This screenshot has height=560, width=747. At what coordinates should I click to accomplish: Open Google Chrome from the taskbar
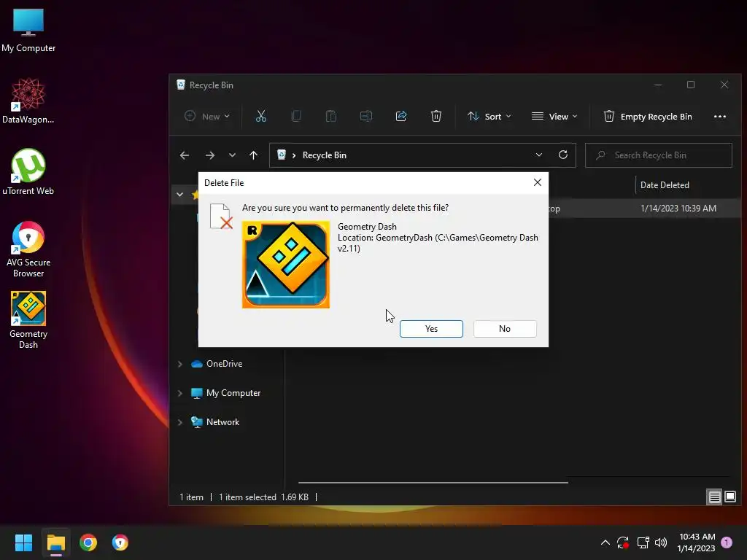(88, 542)
